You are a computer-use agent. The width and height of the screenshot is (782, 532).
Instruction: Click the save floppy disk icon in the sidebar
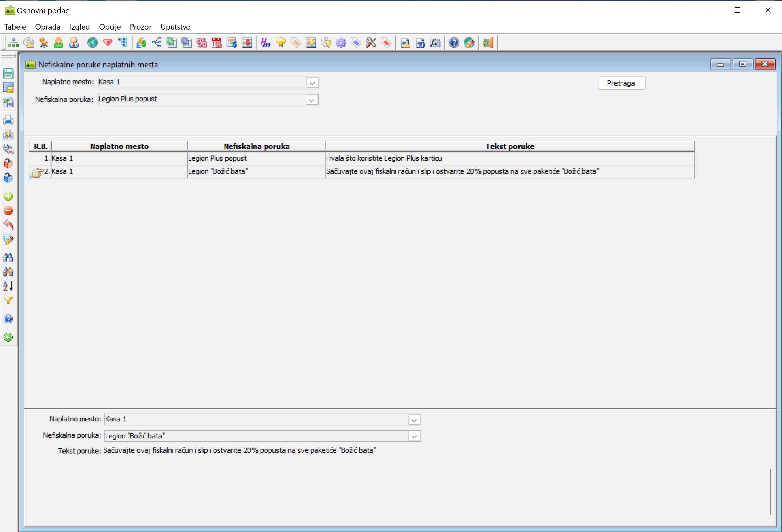(x=8, y=73)
